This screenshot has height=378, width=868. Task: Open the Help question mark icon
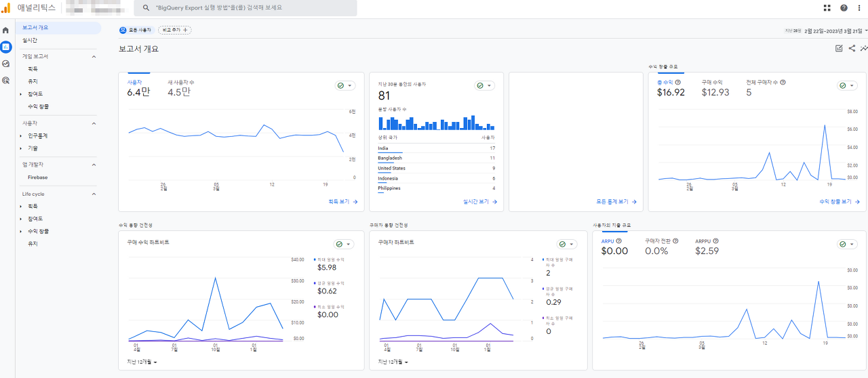[844, 7]
